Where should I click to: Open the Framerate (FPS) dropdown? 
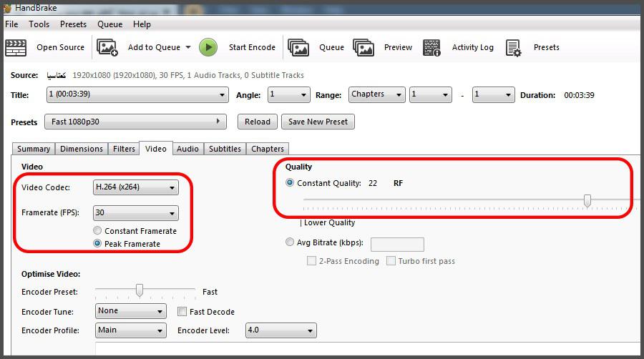[136, 213]
